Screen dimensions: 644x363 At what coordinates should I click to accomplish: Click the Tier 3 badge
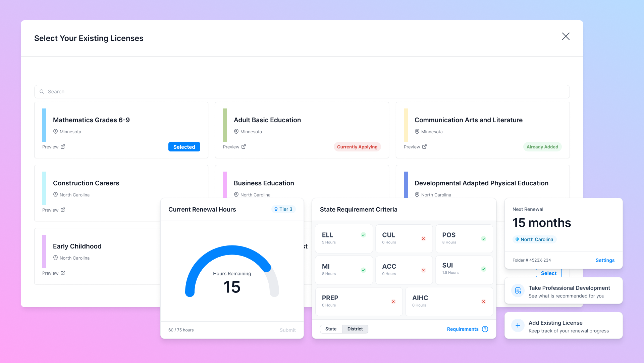coord(283,209)
